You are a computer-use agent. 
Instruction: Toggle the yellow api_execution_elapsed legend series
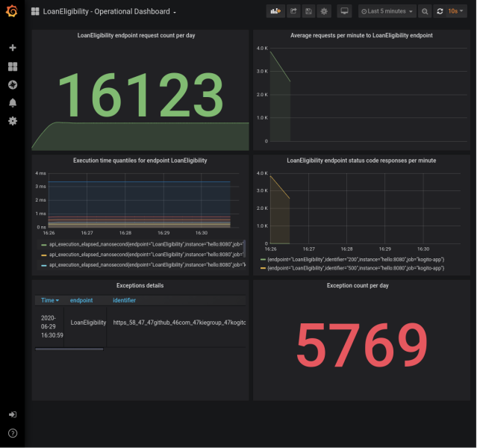click(x=146, y=255)
